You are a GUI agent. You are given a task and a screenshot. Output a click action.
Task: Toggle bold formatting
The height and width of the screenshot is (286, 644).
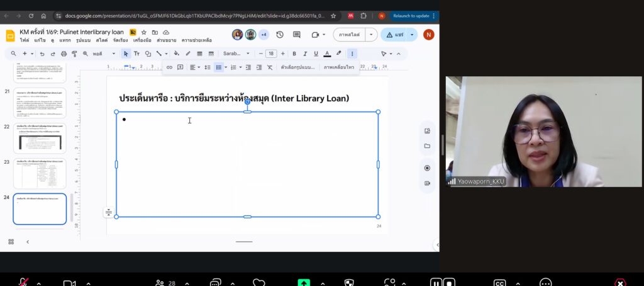click(x=294, y=54)
